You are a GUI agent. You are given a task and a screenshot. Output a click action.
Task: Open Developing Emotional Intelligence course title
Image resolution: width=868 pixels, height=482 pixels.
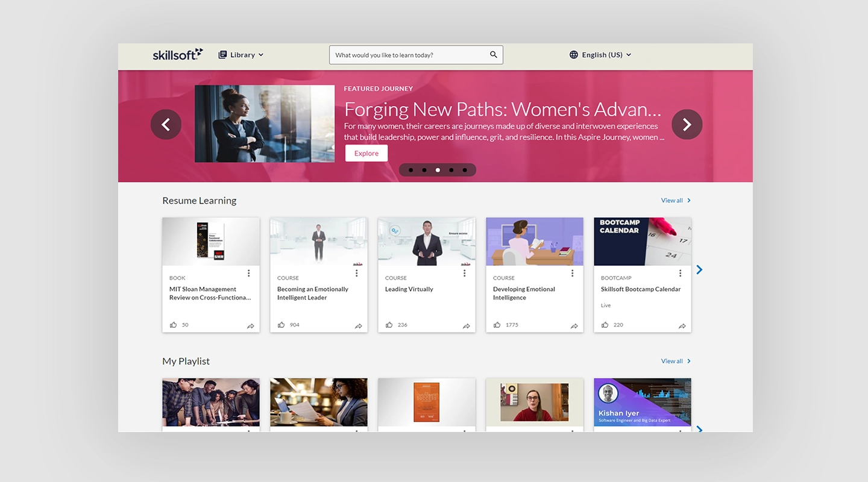tap(524, 293)
